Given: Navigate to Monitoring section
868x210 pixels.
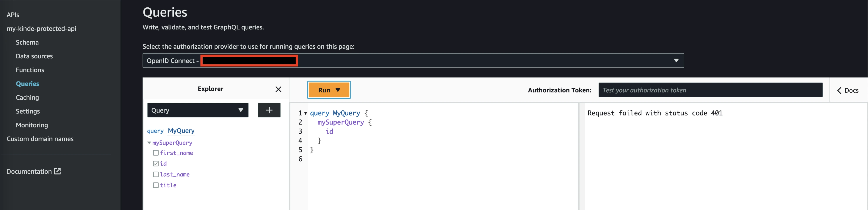Looking at the screenshot, I should (x=32, y=125).
